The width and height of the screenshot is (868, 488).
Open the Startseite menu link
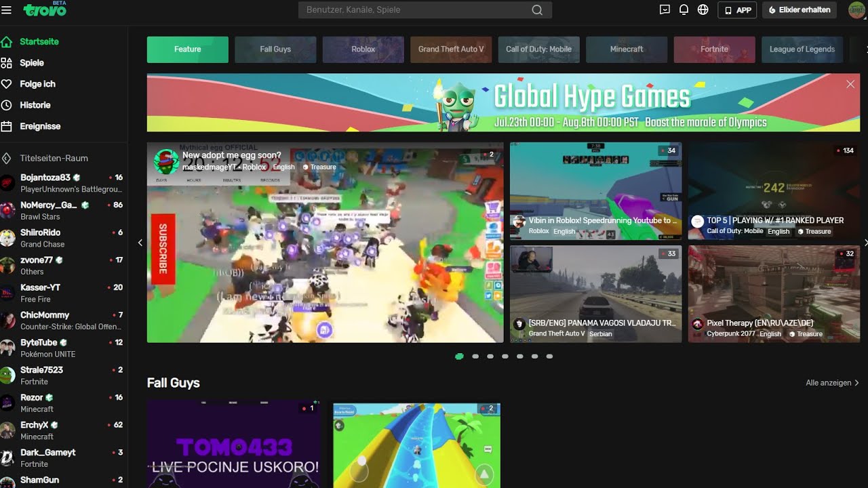(x=39, y=41)
